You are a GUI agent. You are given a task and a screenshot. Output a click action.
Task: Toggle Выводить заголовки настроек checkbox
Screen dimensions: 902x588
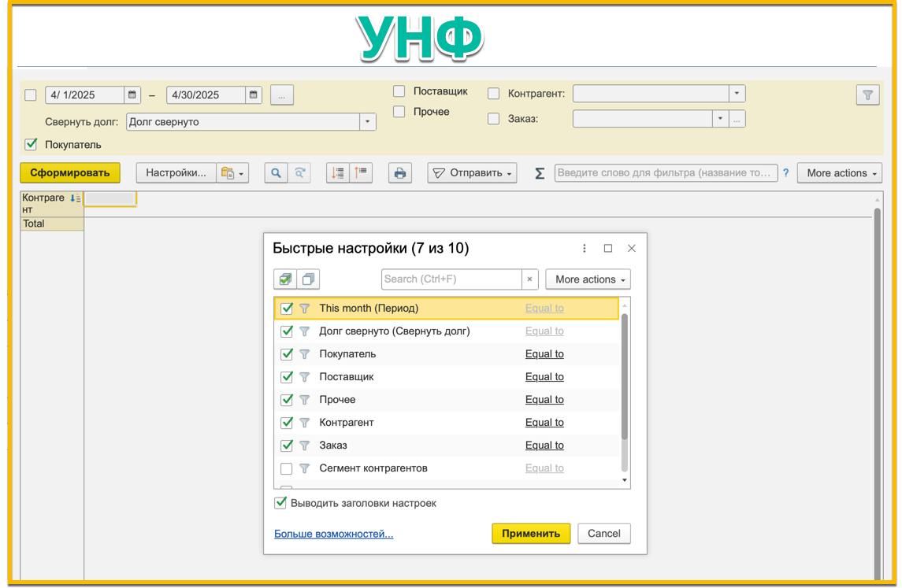tap(280, 503)
